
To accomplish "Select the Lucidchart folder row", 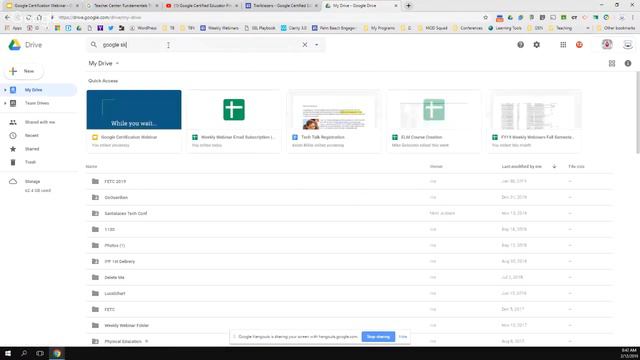I will 349,293.
